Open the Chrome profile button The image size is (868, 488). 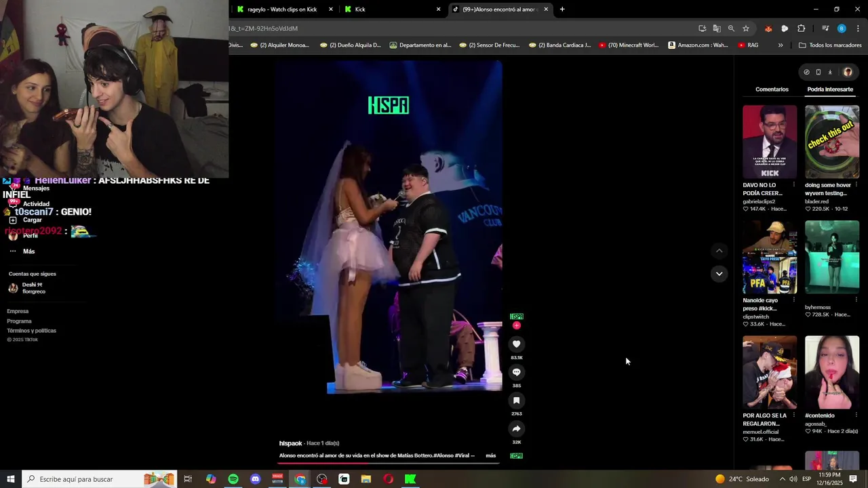(842, 28)
